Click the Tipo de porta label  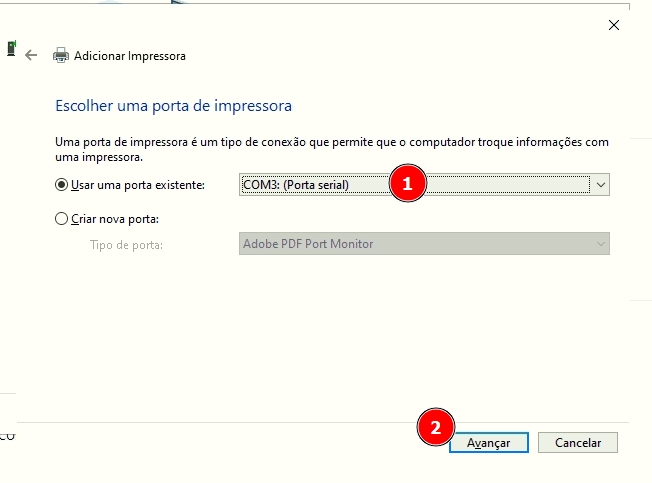pyautogui.click(x=126, y=244)
